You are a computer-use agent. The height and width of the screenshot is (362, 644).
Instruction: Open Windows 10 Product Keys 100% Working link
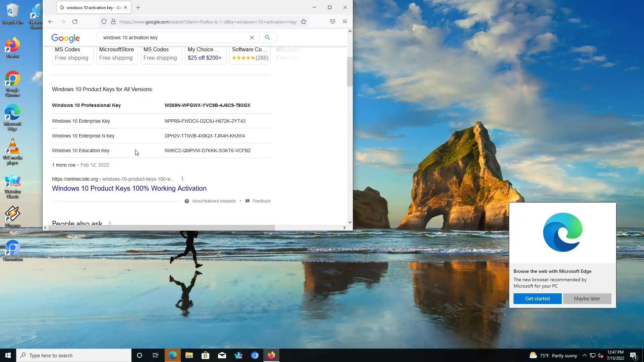129,188
